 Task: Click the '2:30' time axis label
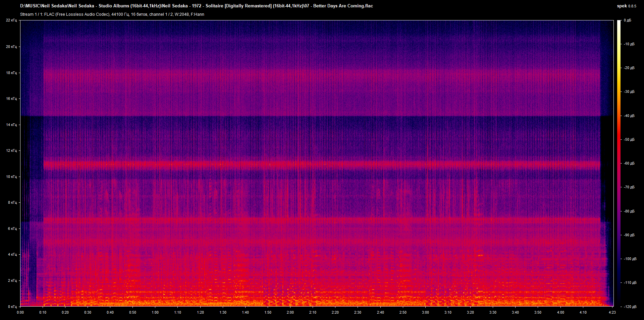358,312
